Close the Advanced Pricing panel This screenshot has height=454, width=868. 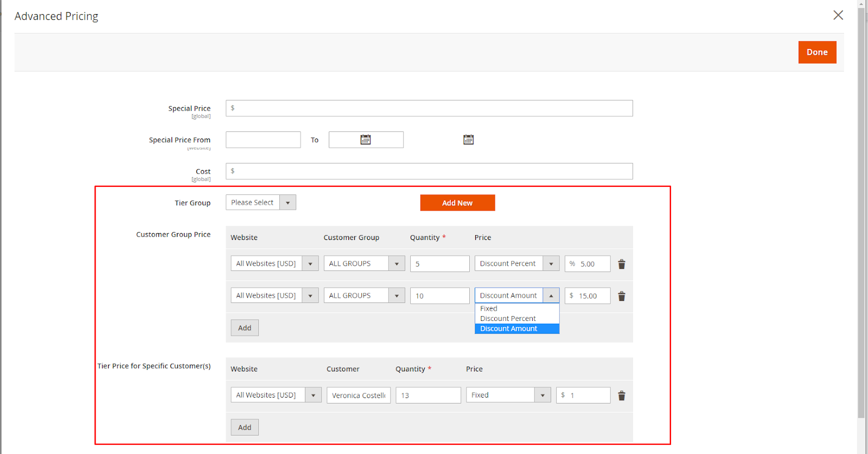838,15
